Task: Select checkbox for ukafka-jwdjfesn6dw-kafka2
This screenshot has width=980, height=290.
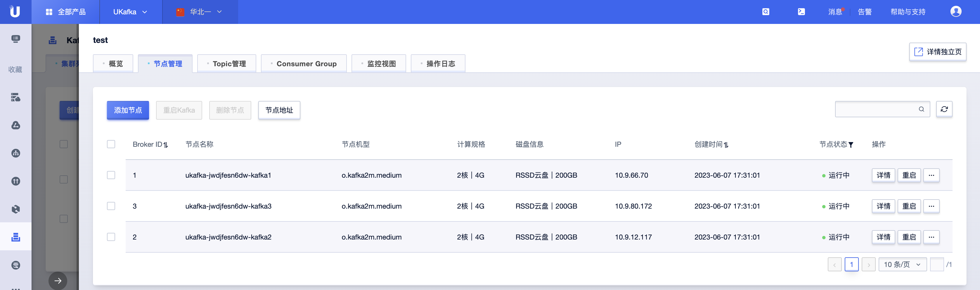Action: coord(111,236)
